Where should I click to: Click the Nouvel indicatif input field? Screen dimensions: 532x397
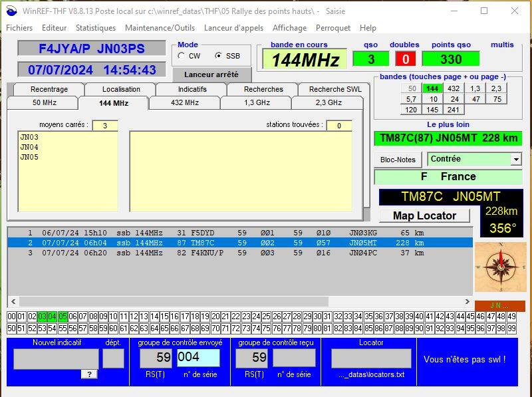coord(56,358)
